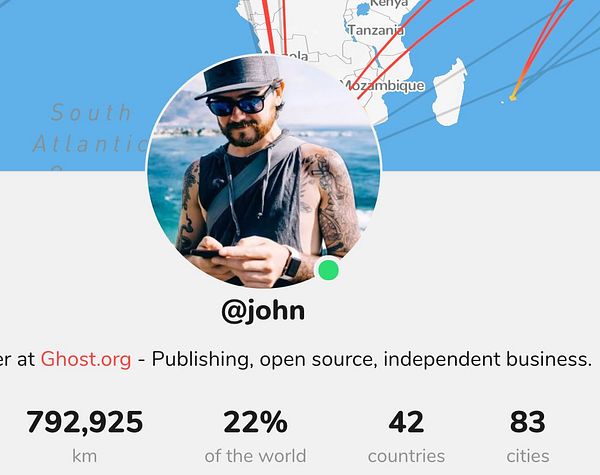
Task: Click the @john username
Action: coord(263,311)
